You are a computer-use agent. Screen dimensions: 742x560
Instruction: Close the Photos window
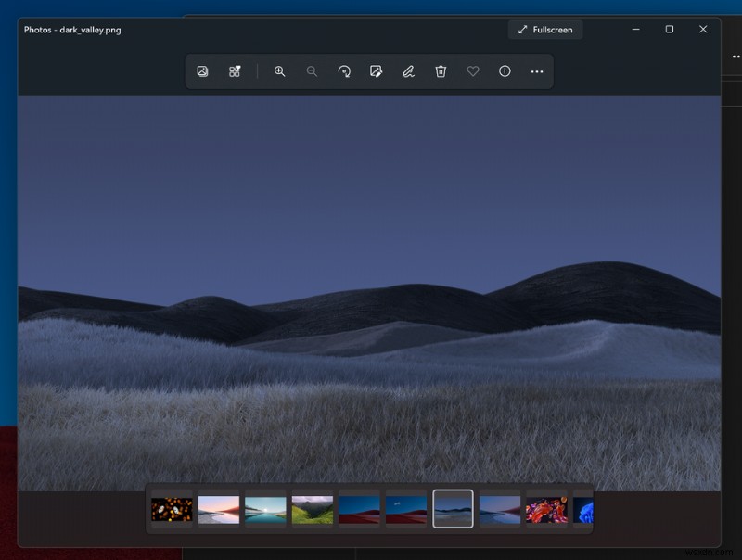point(703,30)
